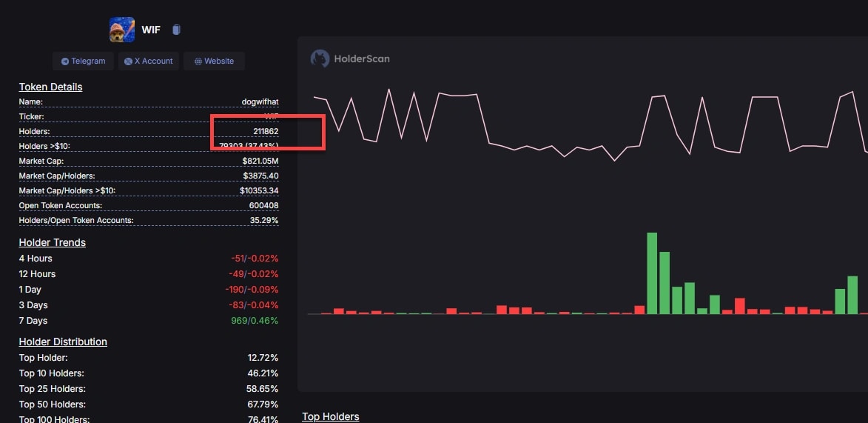Click the 1 Day trend value -190/-0.09%
868x423 pixels.
252,290
